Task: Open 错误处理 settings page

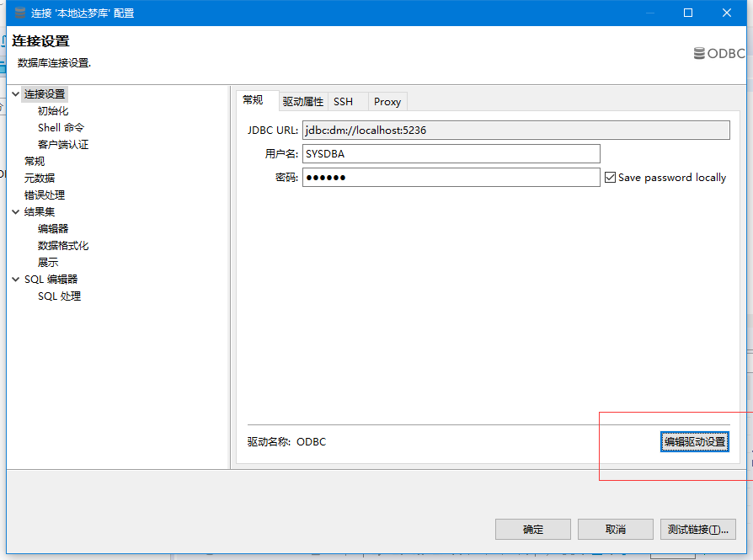Action: [x=45, y=195]
